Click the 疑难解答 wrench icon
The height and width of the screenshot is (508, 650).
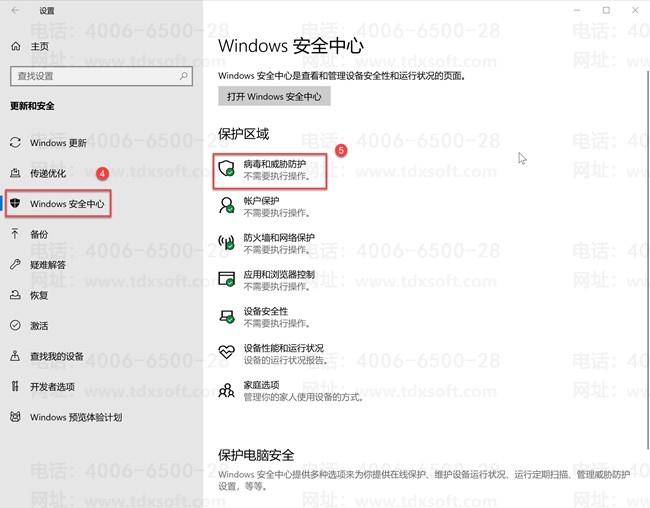[x=15, y=264]
